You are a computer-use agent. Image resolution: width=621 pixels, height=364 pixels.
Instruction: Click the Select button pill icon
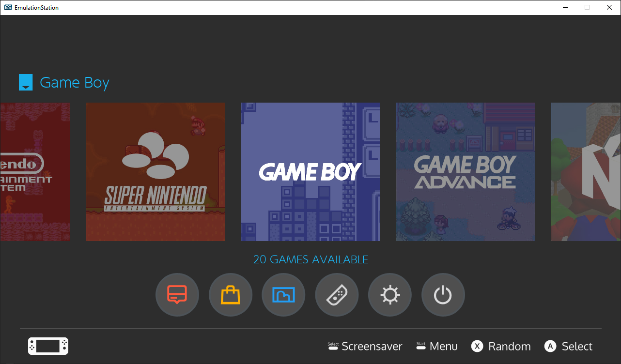333,346
